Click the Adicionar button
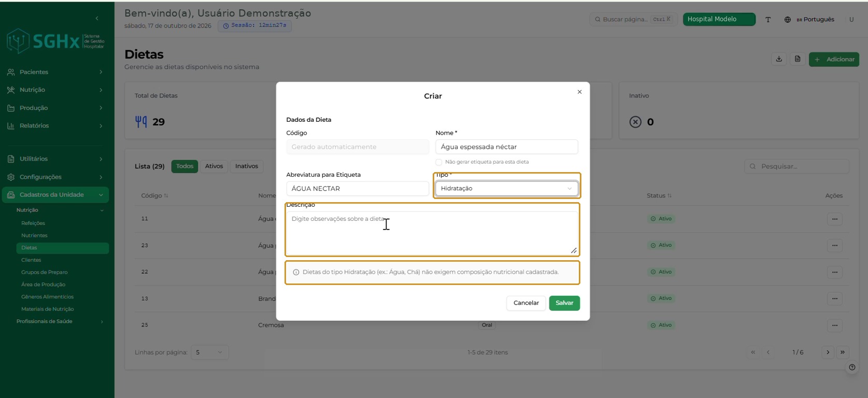 pos(834,59)
